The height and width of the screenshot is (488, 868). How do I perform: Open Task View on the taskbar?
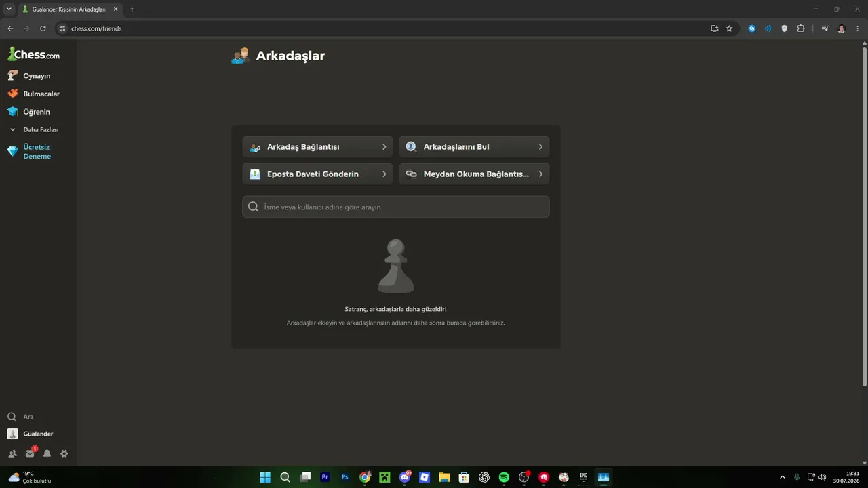305,477
